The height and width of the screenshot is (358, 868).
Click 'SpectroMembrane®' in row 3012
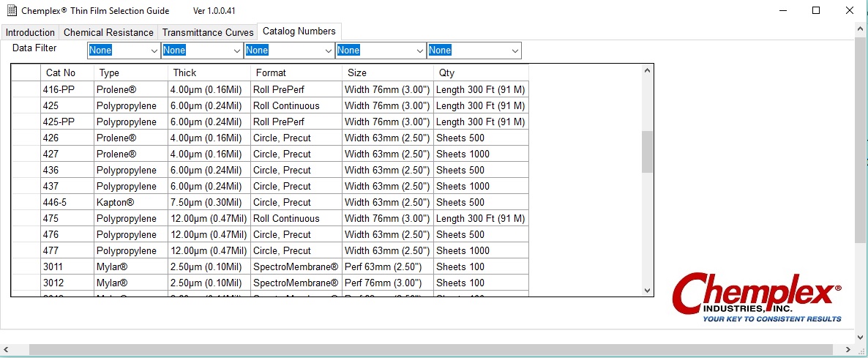tap(296, 282)
